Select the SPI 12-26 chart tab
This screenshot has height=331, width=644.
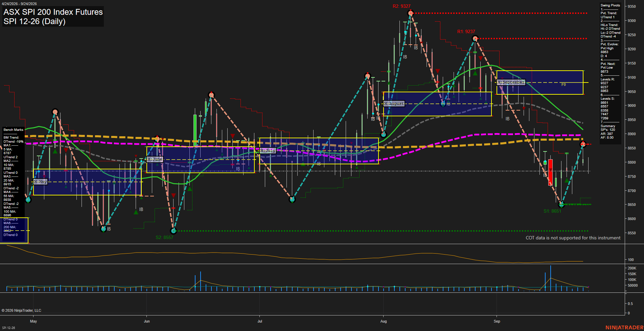point(8,328)
